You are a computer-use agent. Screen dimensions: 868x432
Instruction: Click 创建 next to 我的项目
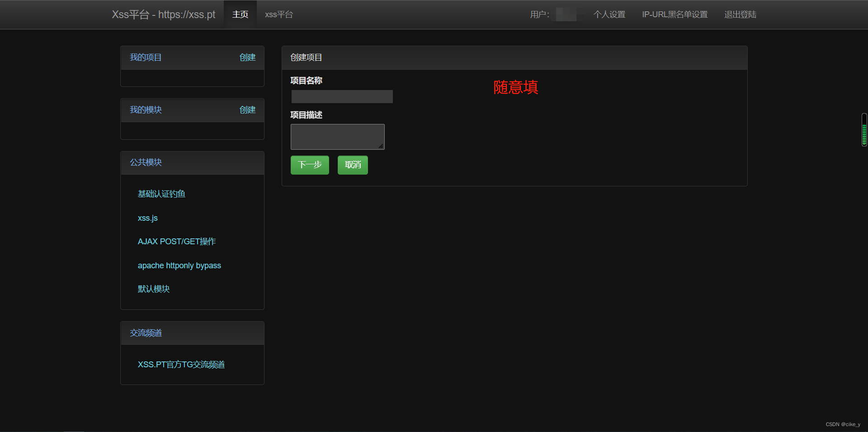(247, 57)
